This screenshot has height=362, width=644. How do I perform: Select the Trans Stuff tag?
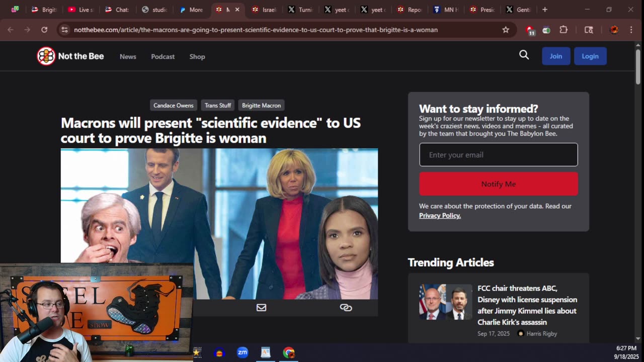218,105
